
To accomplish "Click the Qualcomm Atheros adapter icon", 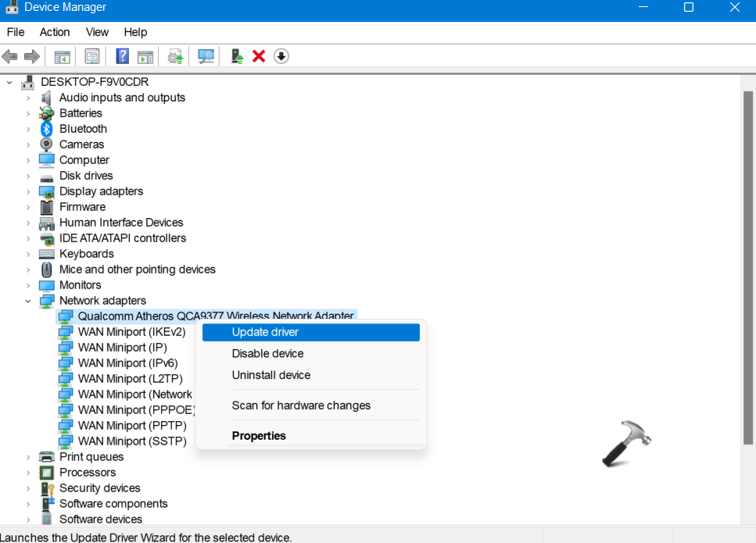I will 66,316.
